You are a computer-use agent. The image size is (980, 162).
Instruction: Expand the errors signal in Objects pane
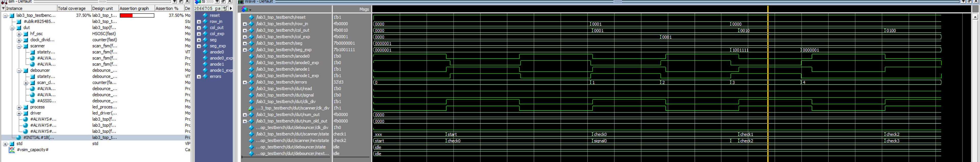(199, 77)
